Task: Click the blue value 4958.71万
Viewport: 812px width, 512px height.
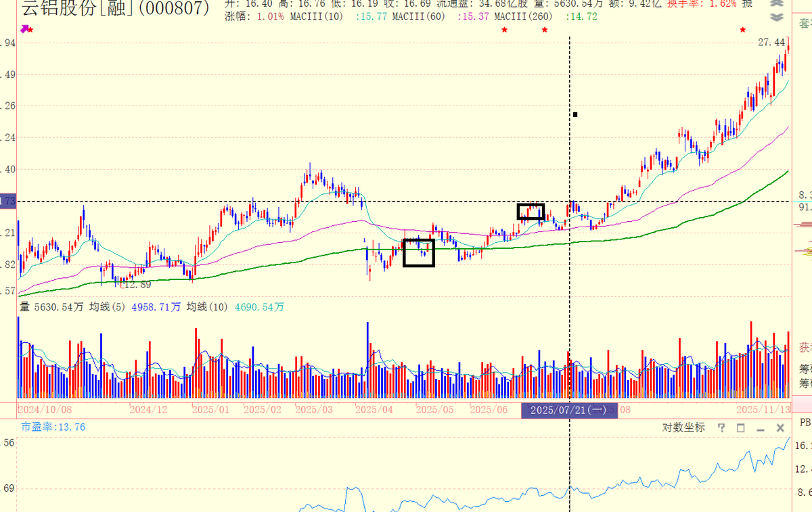Action: point(156,307)
